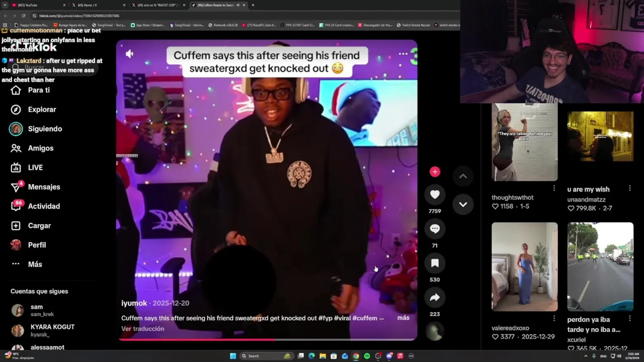Open the tab search dropdown arrow
This screenshot has height=362, width=644.
coord(5,5)
